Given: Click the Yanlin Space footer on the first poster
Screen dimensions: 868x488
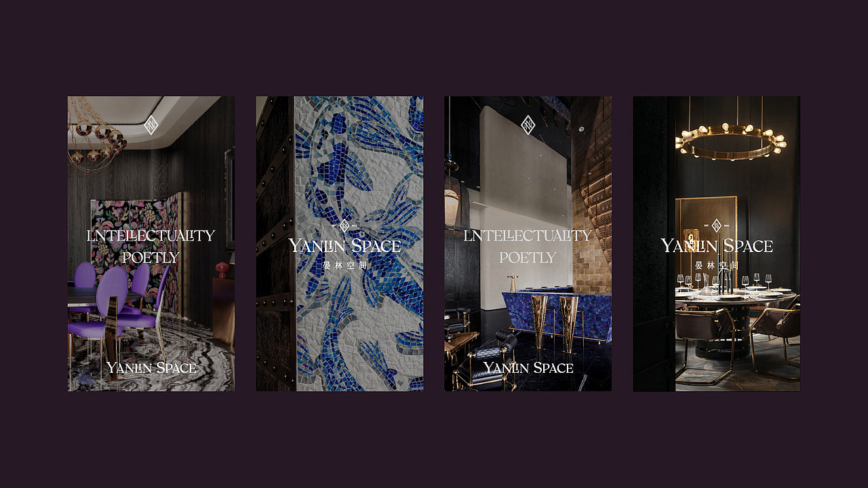Looking at the screenshot, I should pyautogui.click(x=151, y=368).
